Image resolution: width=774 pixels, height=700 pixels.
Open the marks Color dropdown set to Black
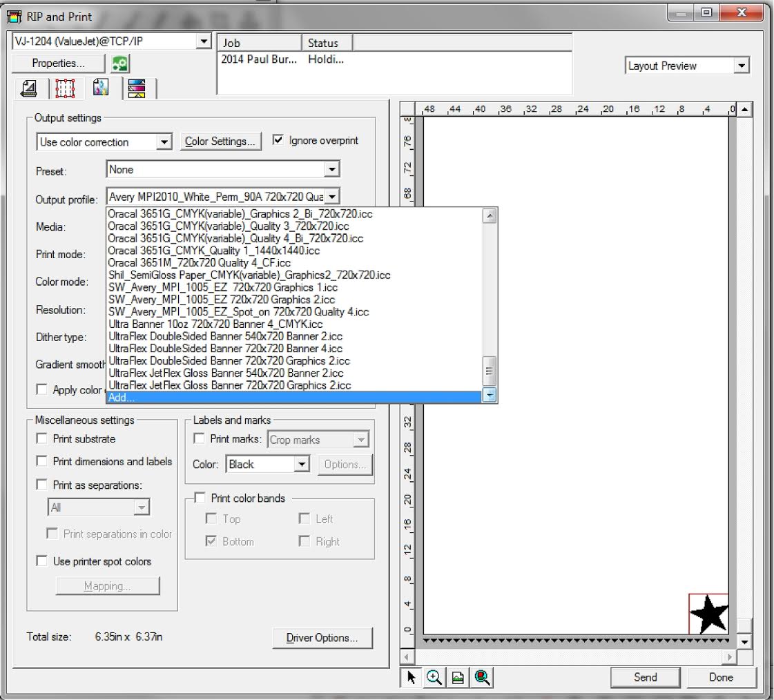click(x=267, y=464)
